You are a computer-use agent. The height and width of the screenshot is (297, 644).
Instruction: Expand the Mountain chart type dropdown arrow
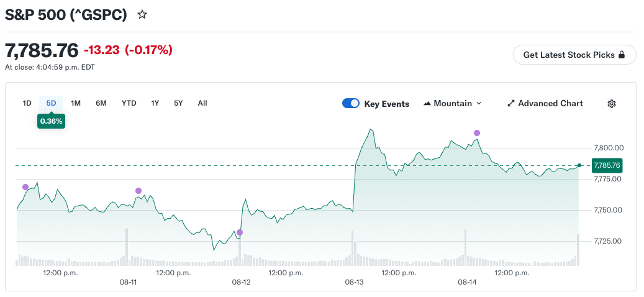478,104
